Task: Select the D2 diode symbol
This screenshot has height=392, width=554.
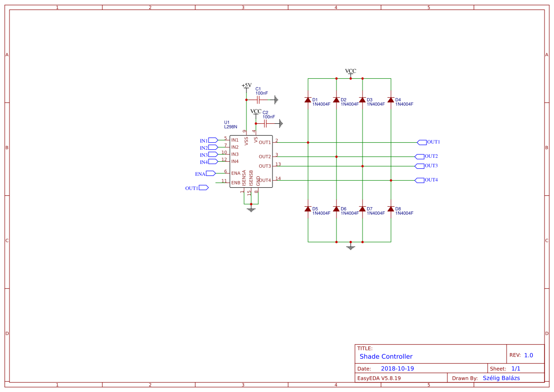Action: 336,100
